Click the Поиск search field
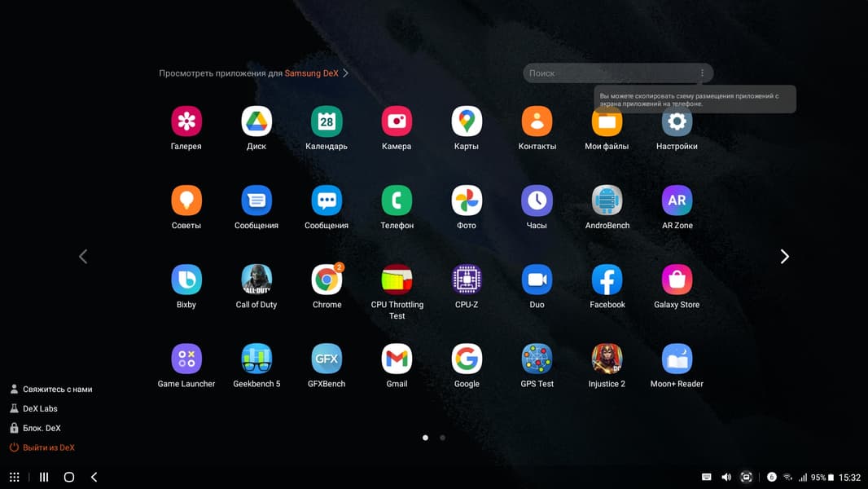The image size is (868, 489). click(618, 73)
